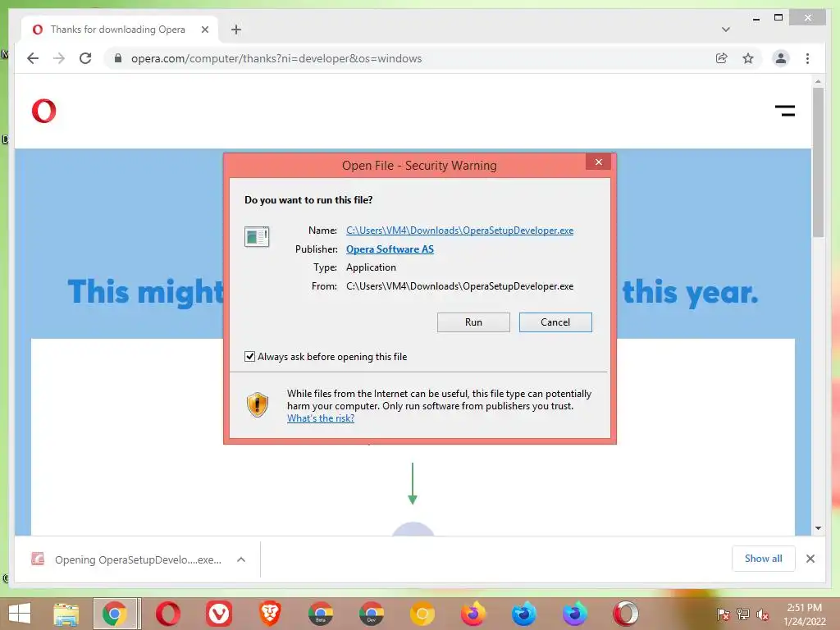Click the scrollbar up arrow
Screen dimensions: 840x630
pos(818,81)
